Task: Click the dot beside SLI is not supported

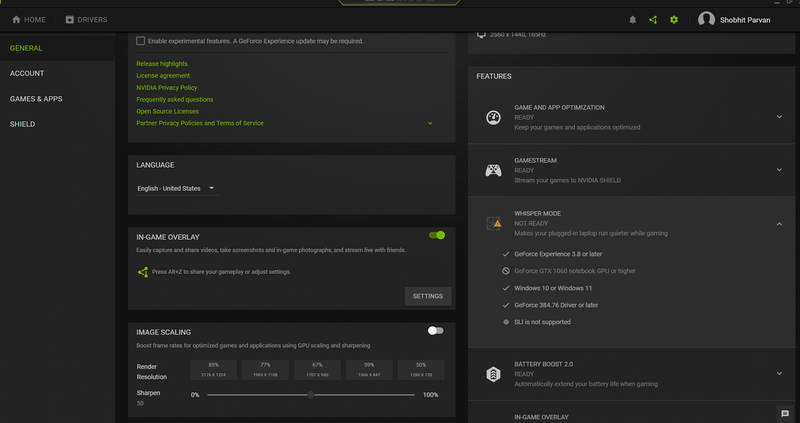Action: (x=506, y=322)
